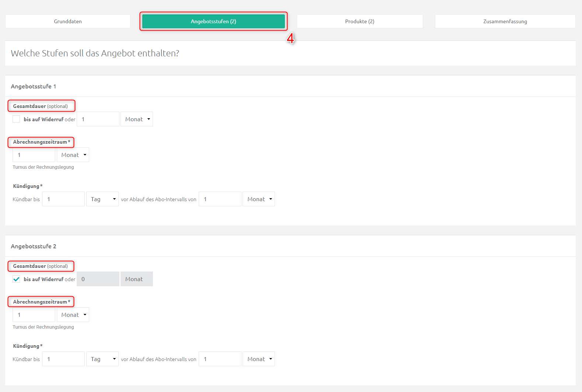Enable 'bis auf Widerruf' in Angebotsstufe 1

click(x=16, y=119)
